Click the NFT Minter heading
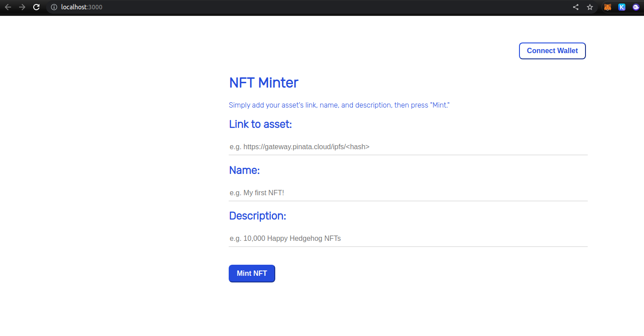This screenshot has width=644, height=336. (264, 83)
